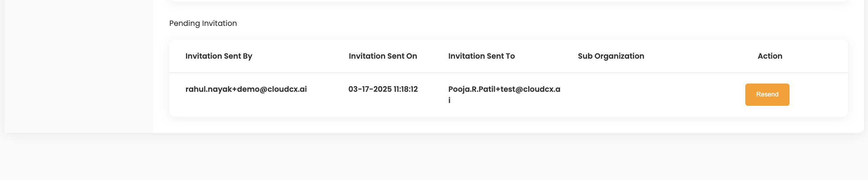This screenshot has width=868, height=180.
Task: Click the wrapped letter "i" of recipient email
Action: pos(449,100)
